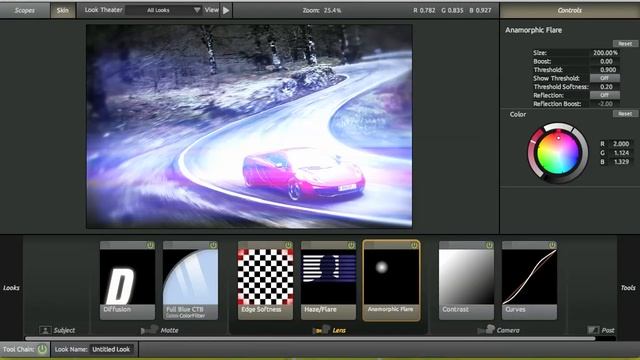Click the color R value 2.000
Screen dimensions: 640x360
click(x=621, y=144)
